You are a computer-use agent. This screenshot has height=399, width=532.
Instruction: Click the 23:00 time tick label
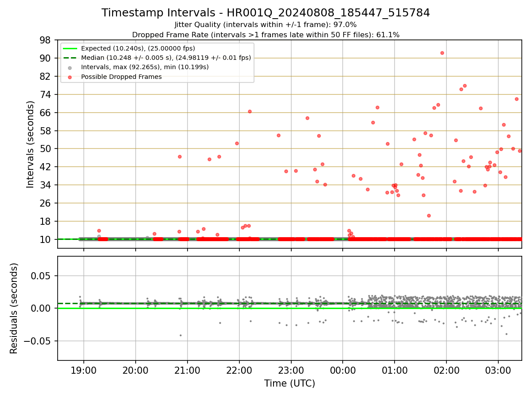tap(291, 370)
